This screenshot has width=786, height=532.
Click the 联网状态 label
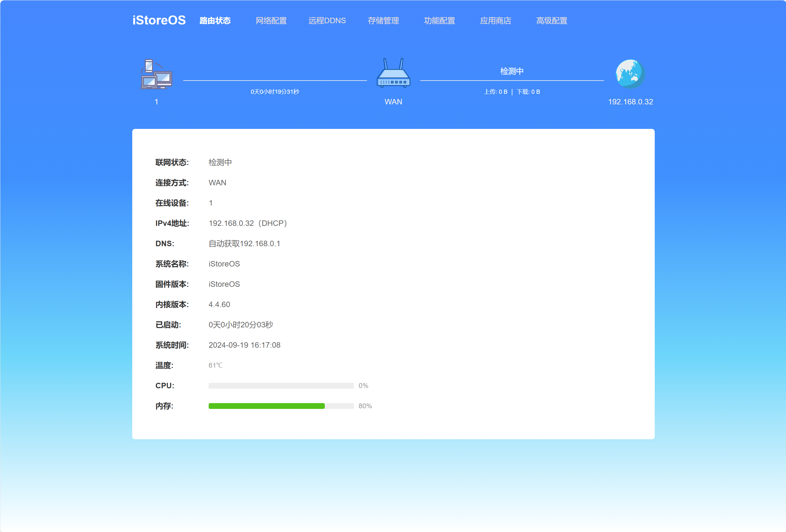point(172,163)
